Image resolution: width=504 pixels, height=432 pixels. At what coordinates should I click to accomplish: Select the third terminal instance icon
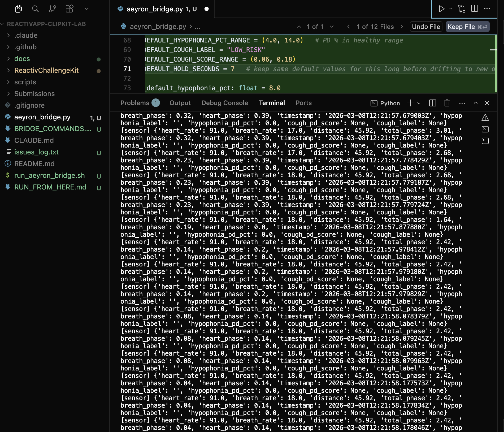(x=485, y=141)
